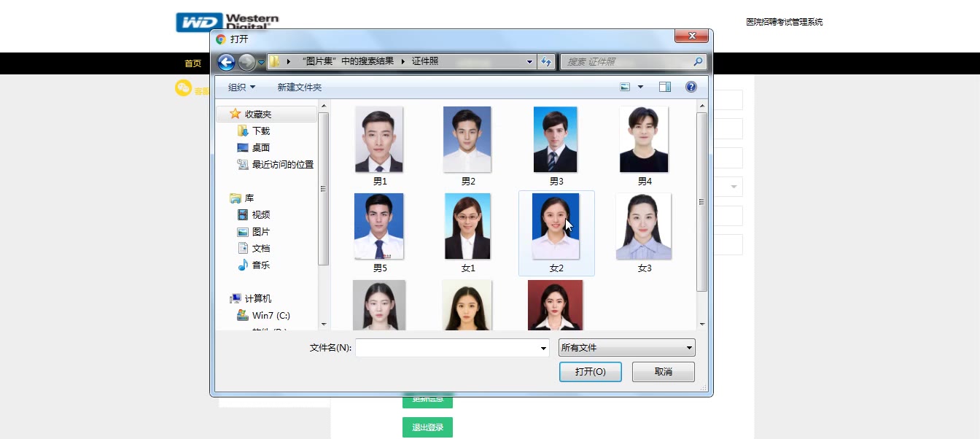Click the folder icon in the address bar
Image resolution: width=980 pixels, height=439 pixels.
[x=274, y=62]
